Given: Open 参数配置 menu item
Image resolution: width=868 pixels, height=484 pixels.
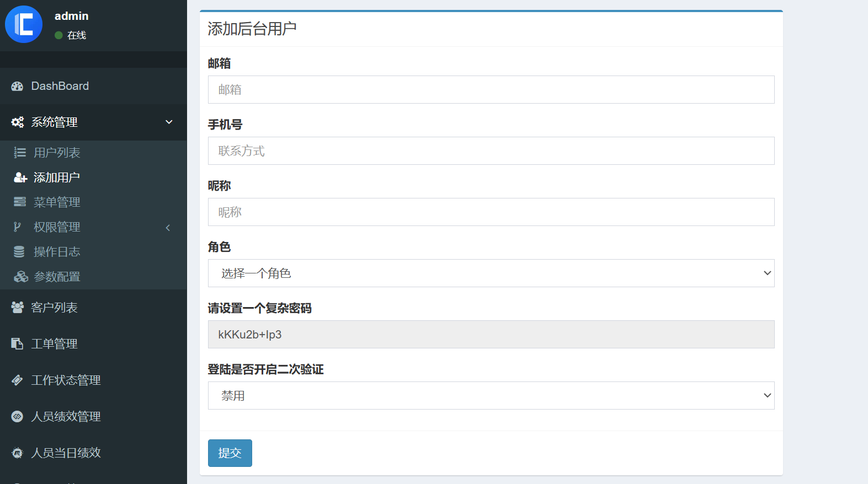Looking at the screenshot, I should pos(93,277).
